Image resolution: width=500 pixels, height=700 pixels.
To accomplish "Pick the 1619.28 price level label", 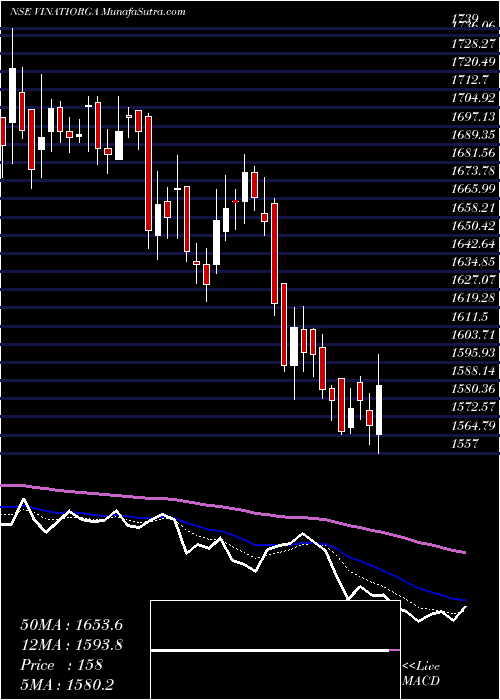I will coord(474,298).
